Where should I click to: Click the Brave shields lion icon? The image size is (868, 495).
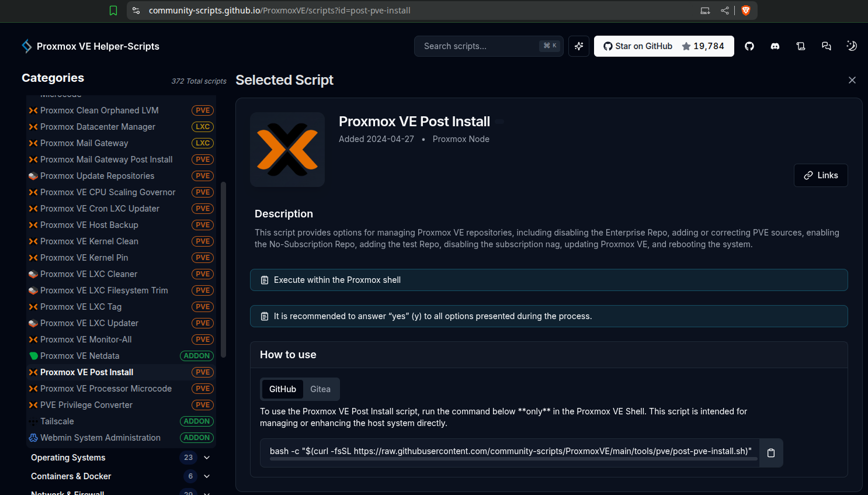pyautogui.click(x=746, y=11)
